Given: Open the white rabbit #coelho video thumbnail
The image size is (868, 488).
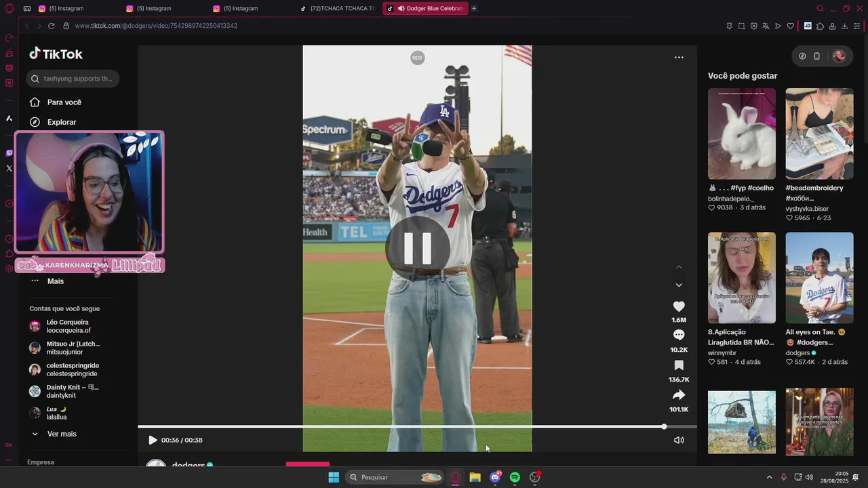Looking at the screenshot, I should pos(741,134).
